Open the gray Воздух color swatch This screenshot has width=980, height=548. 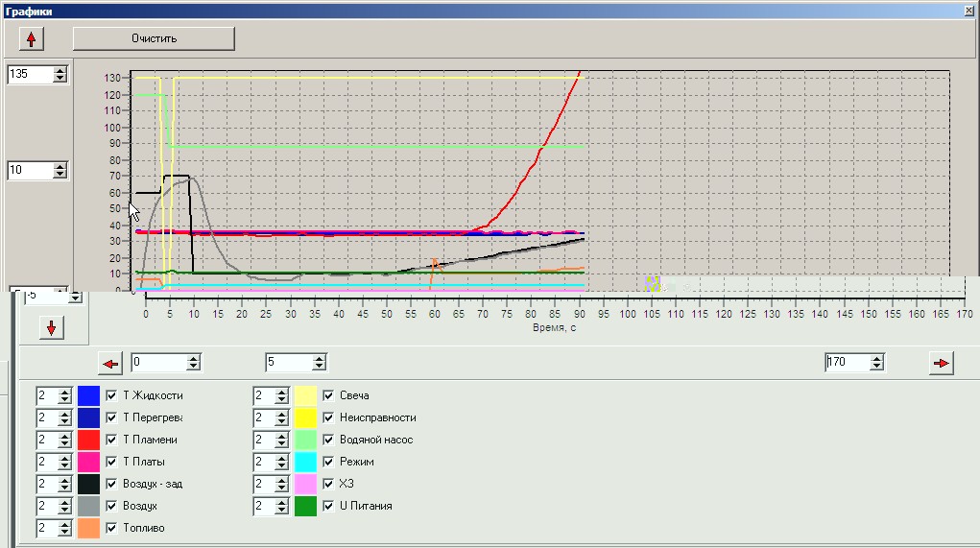pyautogui.click(x=88, y=506)
